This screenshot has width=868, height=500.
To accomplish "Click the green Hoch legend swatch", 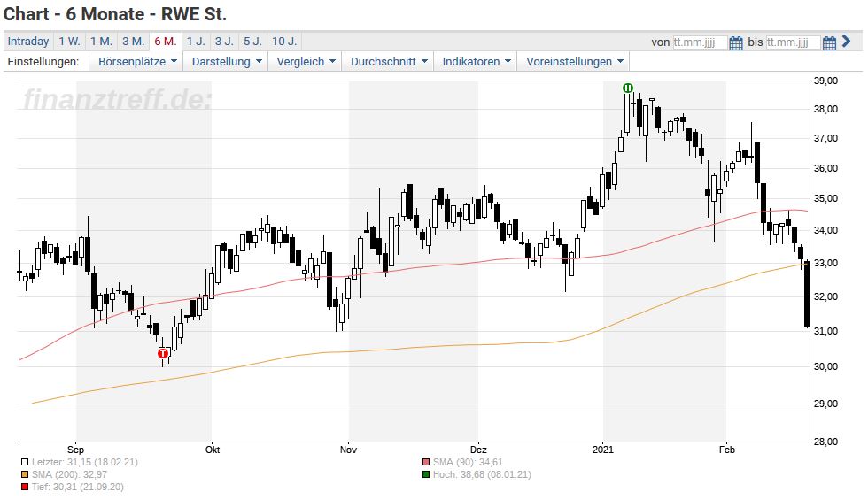I will [x=426, y=474].
